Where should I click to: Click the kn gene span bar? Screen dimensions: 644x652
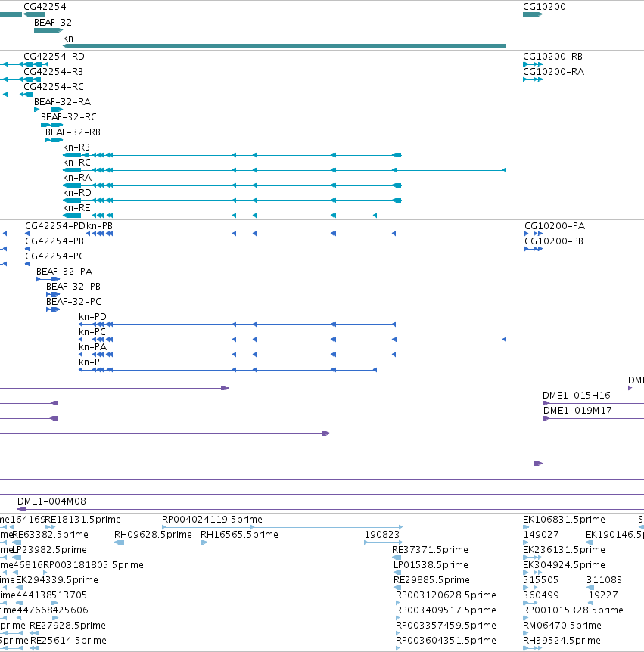tap(285, 46)
